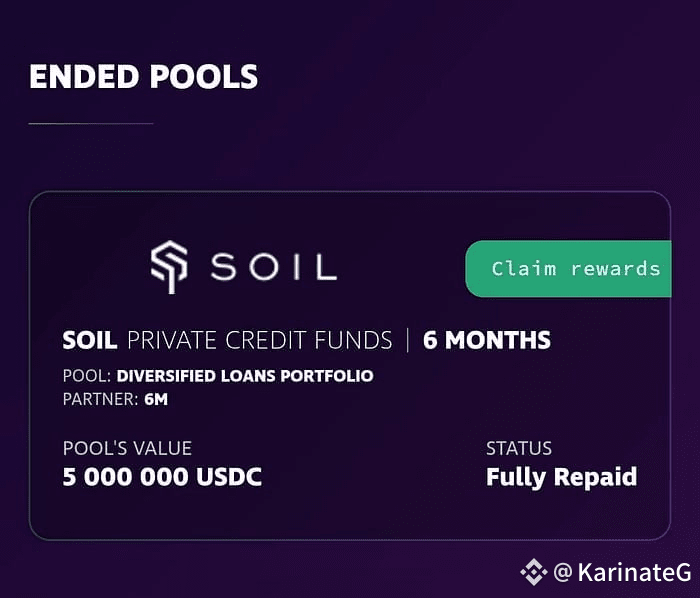Select the ENDED POOLS heading
The width and height of the screenshot is (700, 598).
point(143,77)
